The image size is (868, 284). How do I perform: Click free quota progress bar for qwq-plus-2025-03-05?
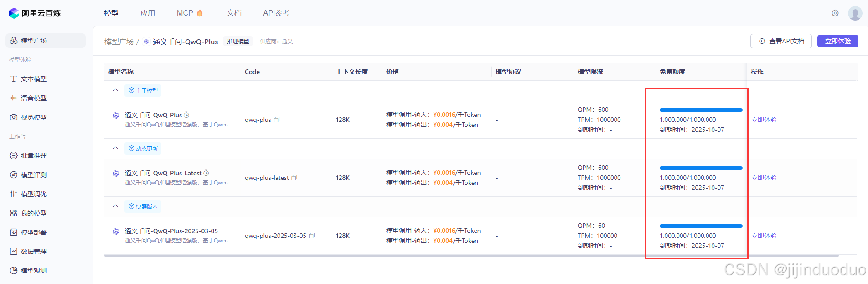pos(701,226)
